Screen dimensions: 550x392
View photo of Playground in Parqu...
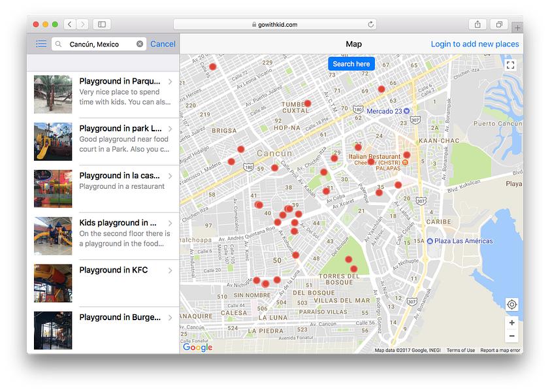coord(53,94)
